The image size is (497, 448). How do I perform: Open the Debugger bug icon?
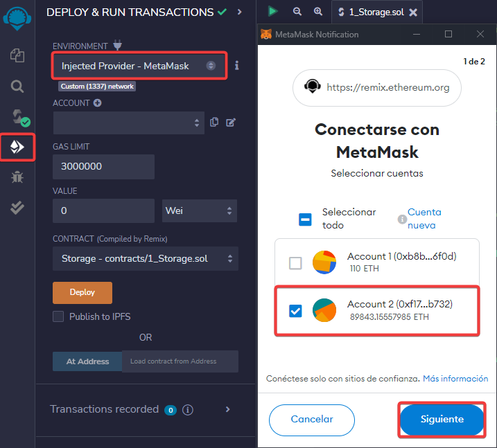pos(17,177)
